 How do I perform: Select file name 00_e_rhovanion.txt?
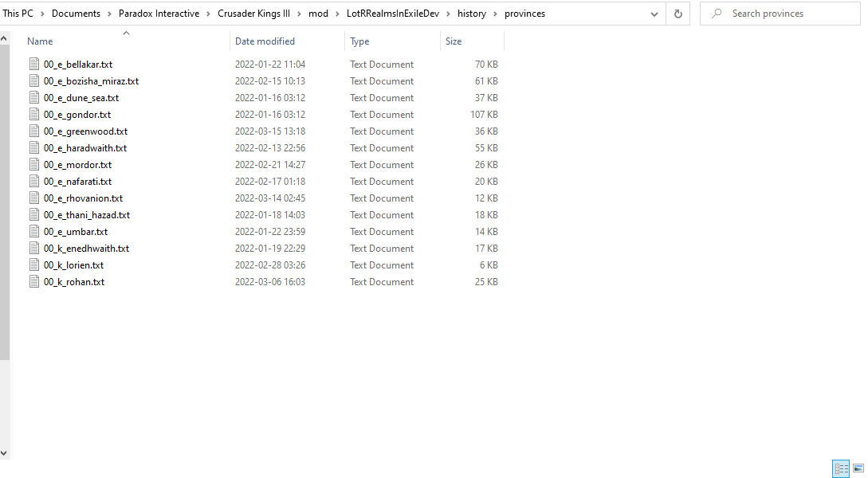(x=84, y=198)
